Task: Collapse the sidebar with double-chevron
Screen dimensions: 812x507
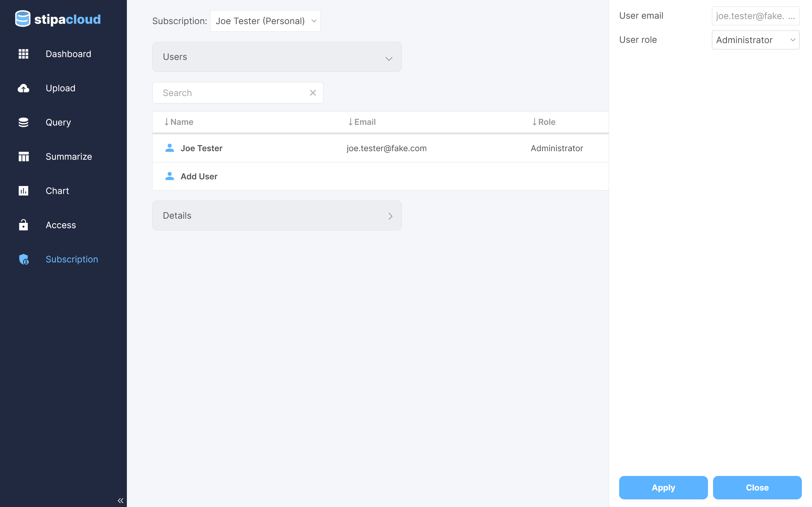Action: (121, 500)
